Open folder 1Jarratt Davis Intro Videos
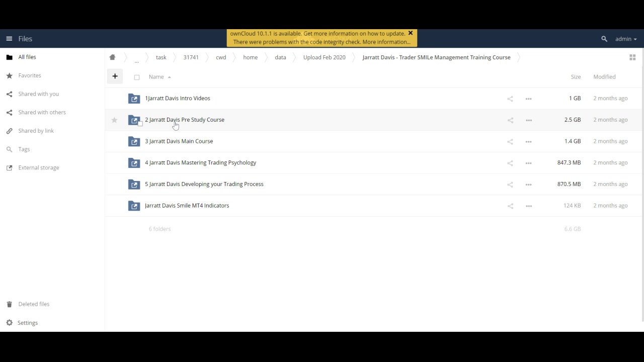Image resolution: width=644 pixels, height=362 pixels. (x=178, y=99)
